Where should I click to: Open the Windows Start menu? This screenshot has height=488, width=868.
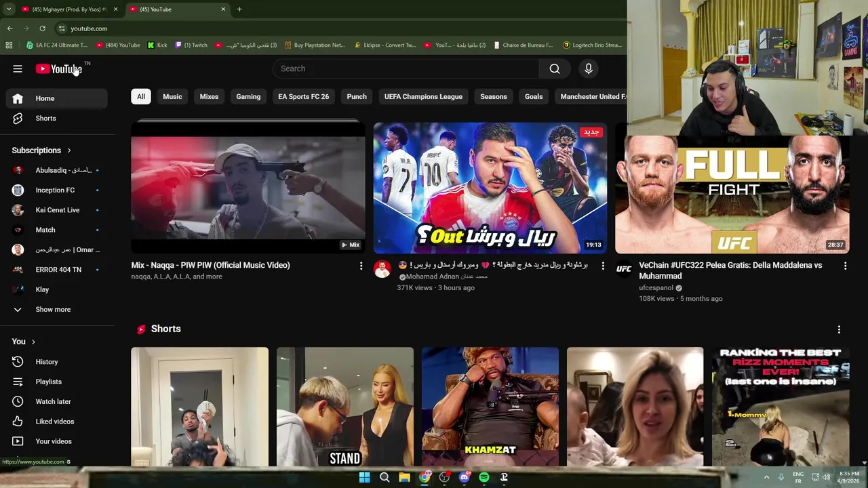(x=364, y=477)
